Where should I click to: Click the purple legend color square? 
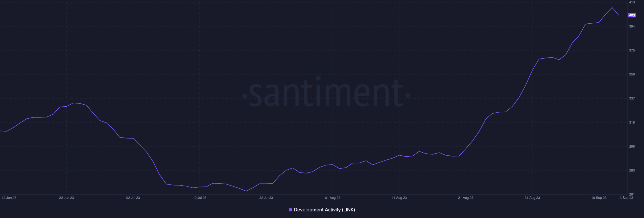click(x=291, y=210)
